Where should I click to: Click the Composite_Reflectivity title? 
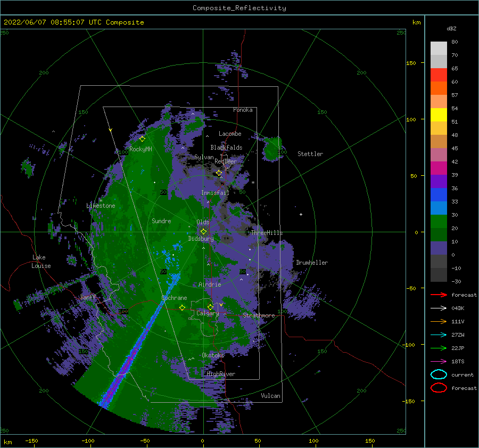pos(239,8)
